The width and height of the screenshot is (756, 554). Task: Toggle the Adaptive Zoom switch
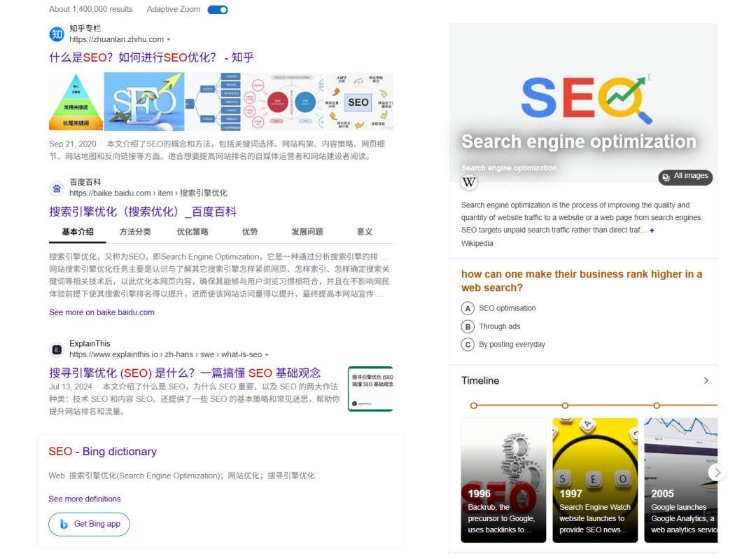(218, 10)
